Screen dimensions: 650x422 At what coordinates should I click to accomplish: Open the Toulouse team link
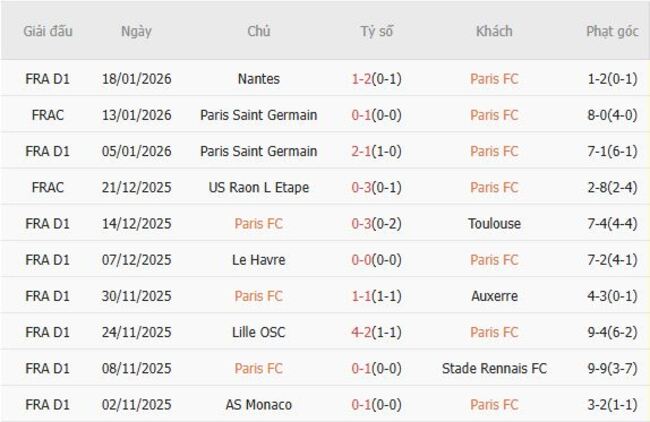[x=494, y=224]
